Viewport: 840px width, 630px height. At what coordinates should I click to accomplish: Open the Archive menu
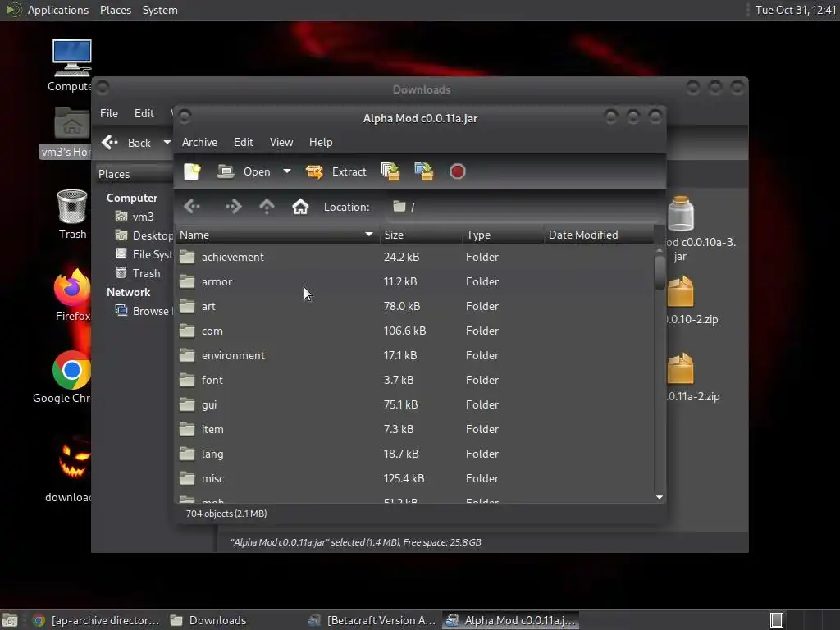click(199, 142)
